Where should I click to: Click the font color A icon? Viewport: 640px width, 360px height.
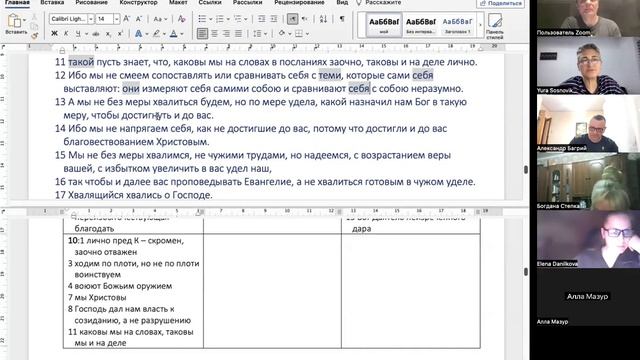point(174,34)
